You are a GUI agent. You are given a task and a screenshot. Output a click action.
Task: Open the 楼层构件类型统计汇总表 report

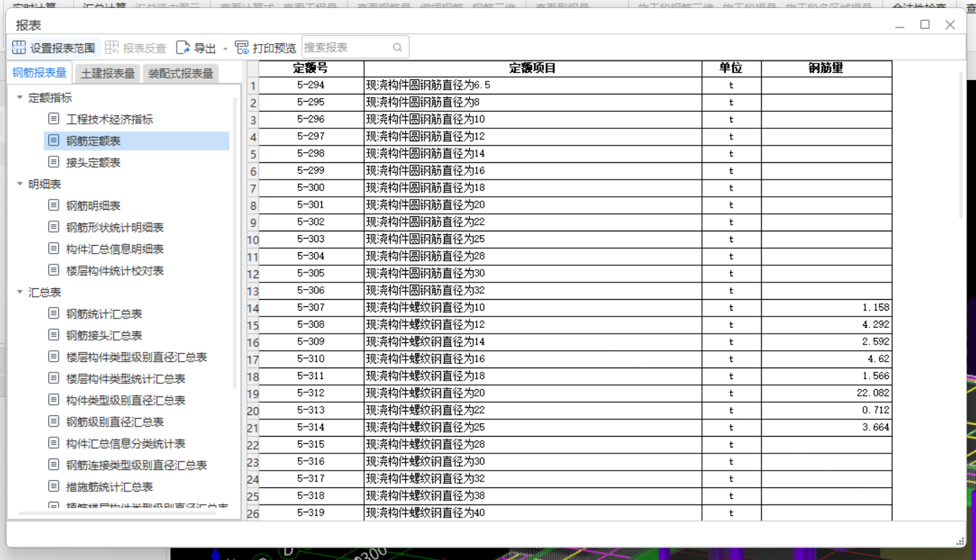point(126,379)
